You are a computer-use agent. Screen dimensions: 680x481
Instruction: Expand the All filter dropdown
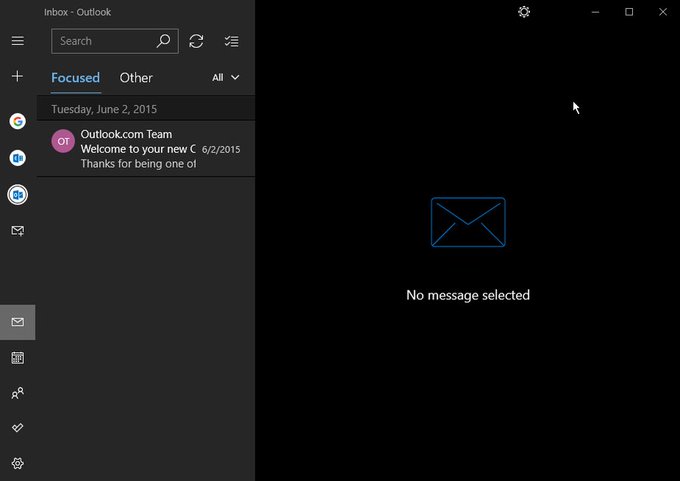[x=226, y=78]
